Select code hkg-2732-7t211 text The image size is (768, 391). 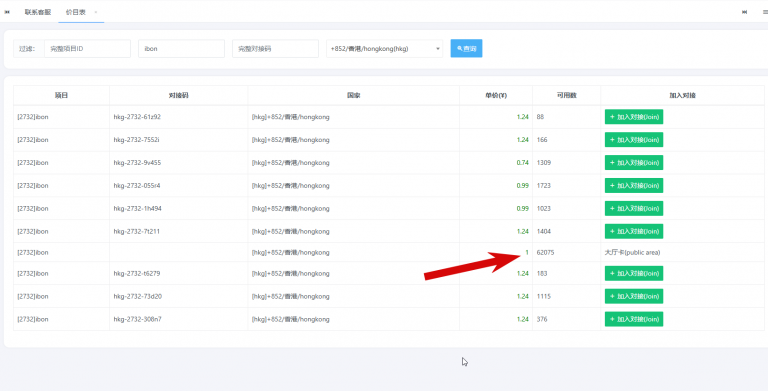[x=136, y=231]
